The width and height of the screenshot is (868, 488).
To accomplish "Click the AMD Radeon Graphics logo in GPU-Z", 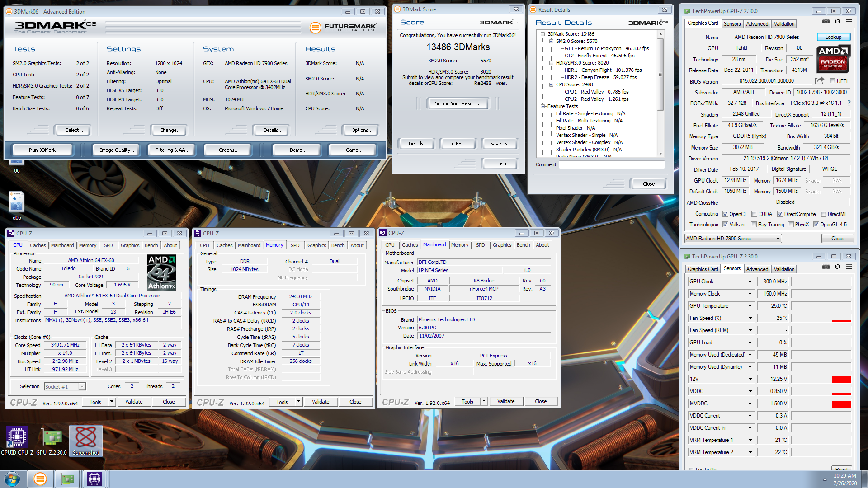I will [833, 58].
